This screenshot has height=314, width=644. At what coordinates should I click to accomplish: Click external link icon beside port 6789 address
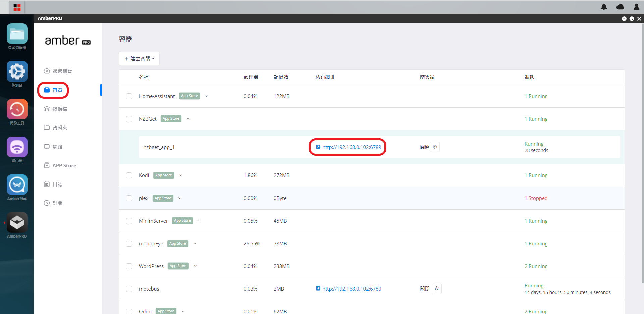pyautogui.click(x=318, y=147)
